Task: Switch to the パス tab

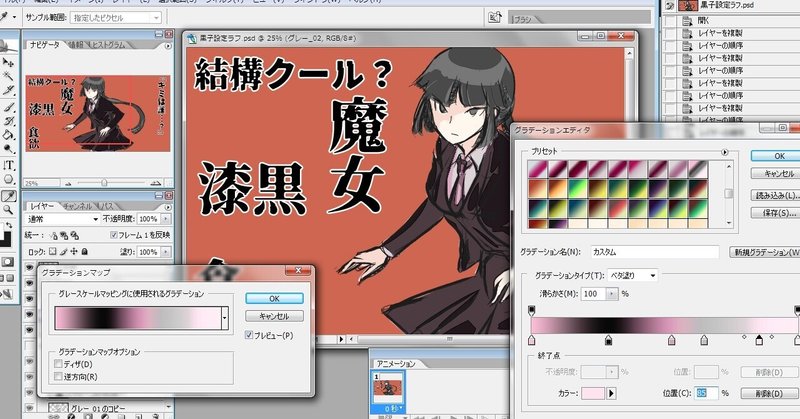Action: pos(108,206)
